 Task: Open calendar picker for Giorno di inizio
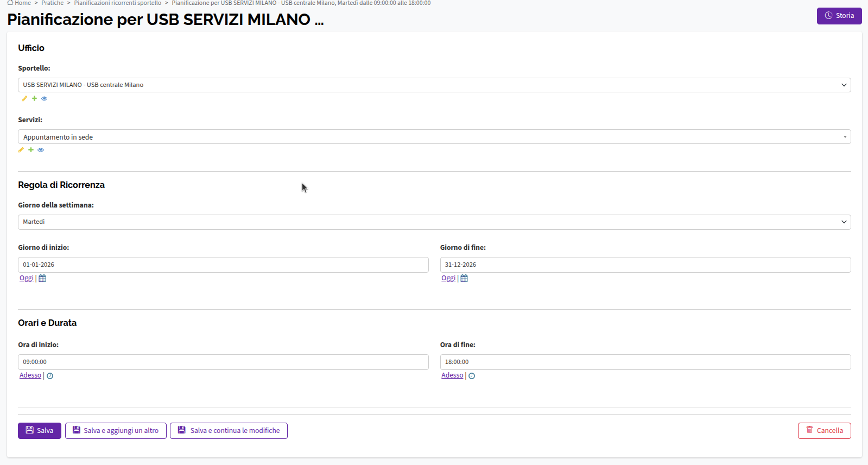[42, 278]
